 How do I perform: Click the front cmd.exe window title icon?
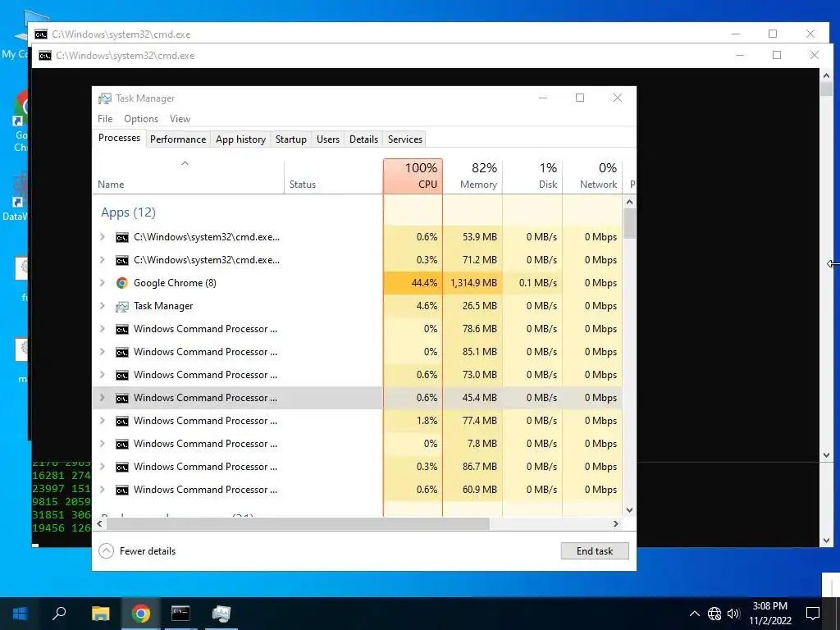point(45,56)
